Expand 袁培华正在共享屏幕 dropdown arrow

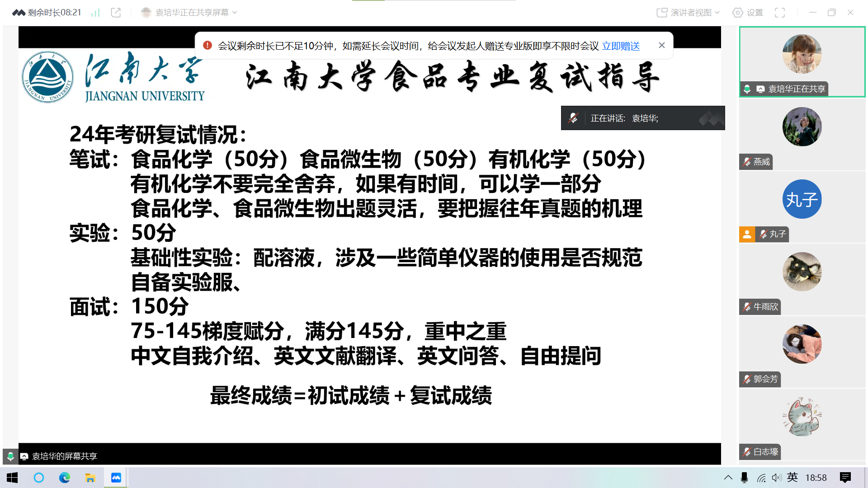[x=235, y=13]
